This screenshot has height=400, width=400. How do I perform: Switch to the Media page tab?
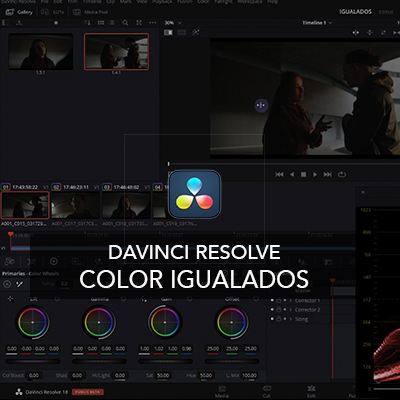(222, 392)
